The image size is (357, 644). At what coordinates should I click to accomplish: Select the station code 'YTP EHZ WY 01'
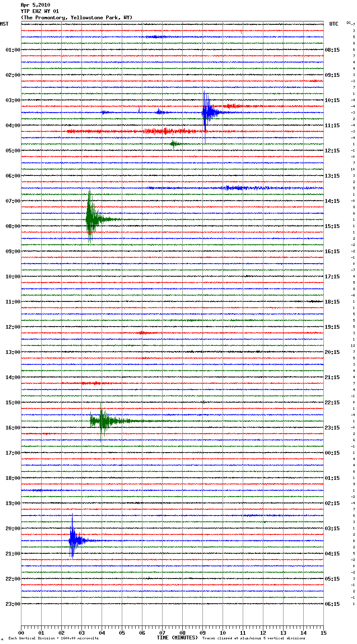[40, 11]
